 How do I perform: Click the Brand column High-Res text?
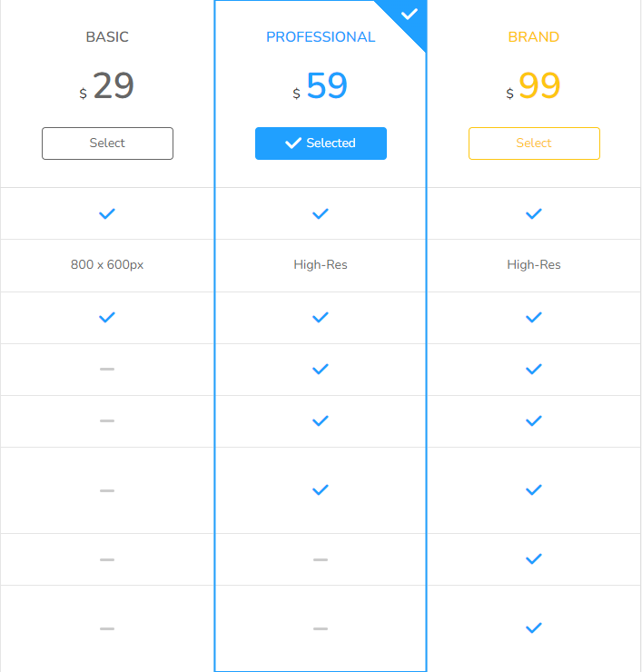pyautogui.click(x=534, y=265)
